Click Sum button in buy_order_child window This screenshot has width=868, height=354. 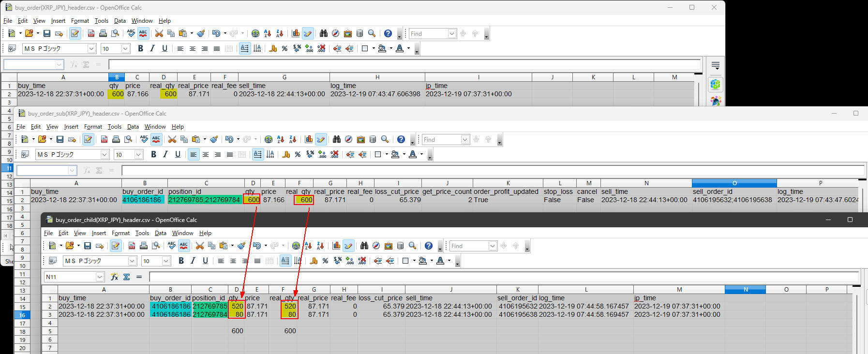[x=126, y=277]
